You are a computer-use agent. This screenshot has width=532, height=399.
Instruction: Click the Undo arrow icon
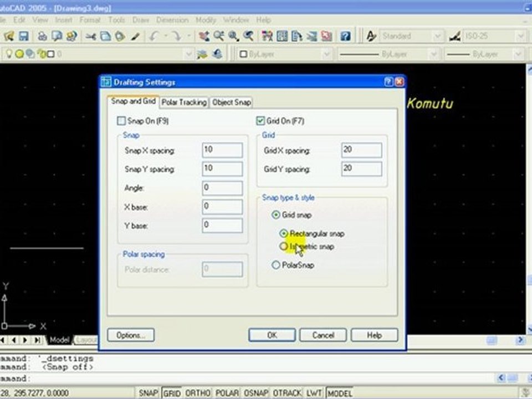click(155, 35)
